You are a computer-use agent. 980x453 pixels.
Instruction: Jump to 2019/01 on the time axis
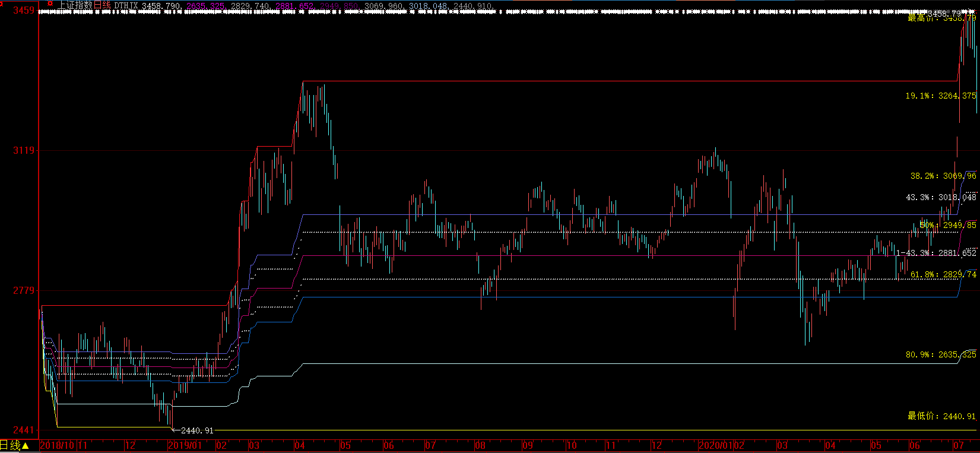pyautogui.click(x=186, y=445)
